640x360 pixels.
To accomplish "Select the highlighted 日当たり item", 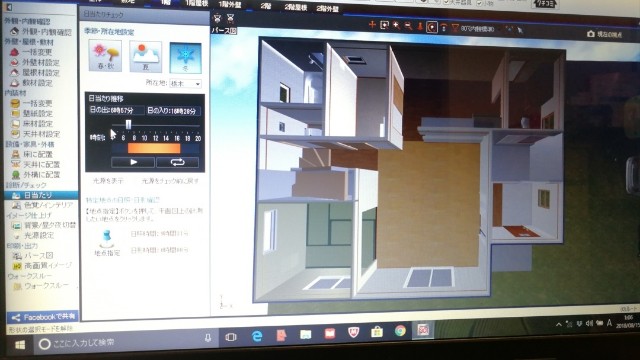I will [x=41, y=195].
